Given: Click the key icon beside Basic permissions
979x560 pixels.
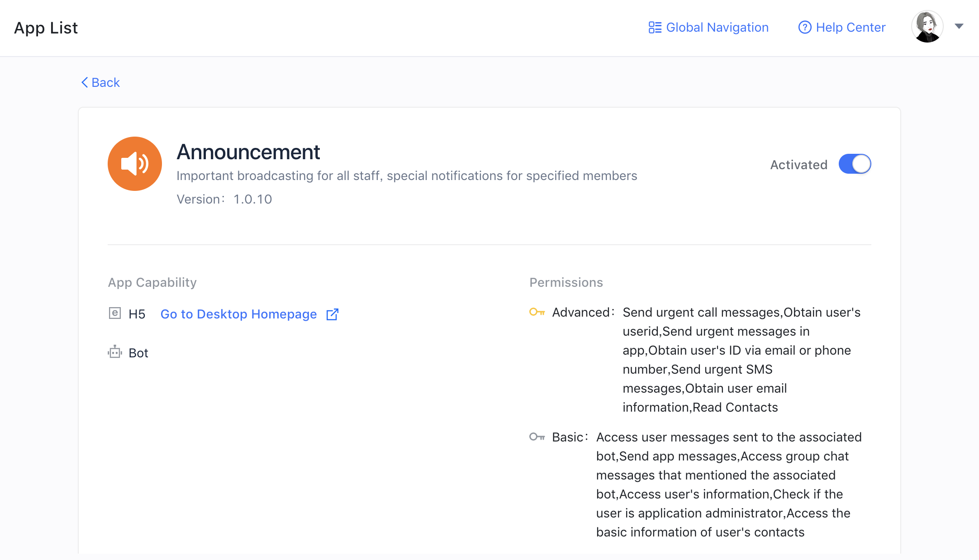Looking at the screenshot, I should (537, 437).
